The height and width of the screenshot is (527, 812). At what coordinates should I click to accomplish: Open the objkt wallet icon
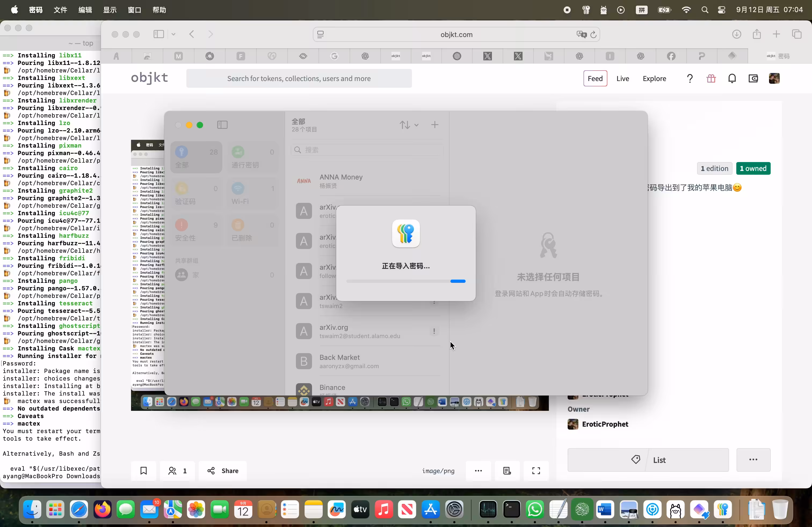[753, 78]
